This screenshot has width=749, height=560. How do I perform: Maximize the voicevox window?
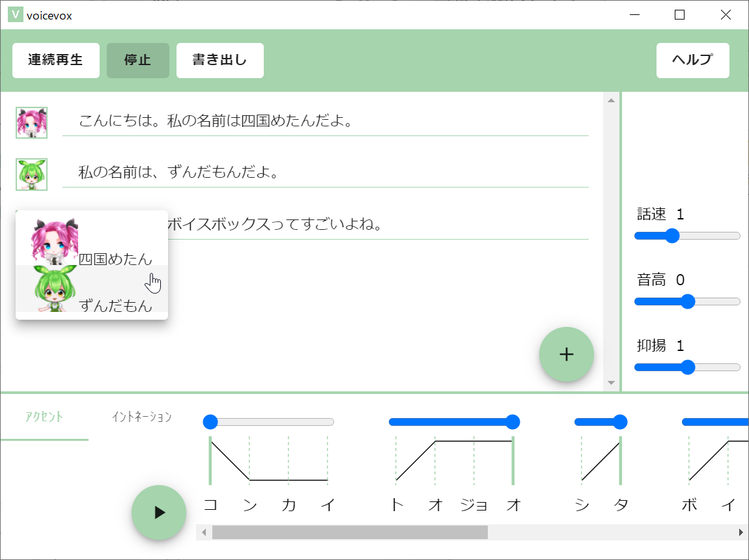[680, 15]
